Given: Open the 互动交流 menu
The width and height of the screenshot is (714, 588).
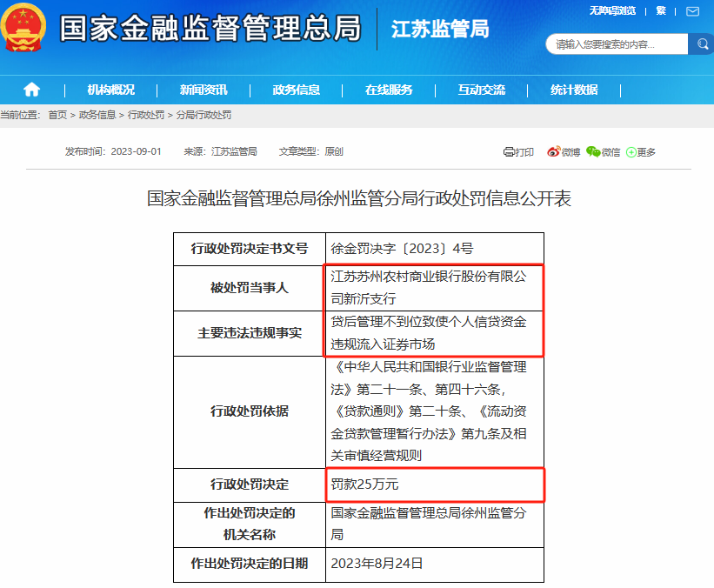Looking at the screenshot, I should point(481,90).
